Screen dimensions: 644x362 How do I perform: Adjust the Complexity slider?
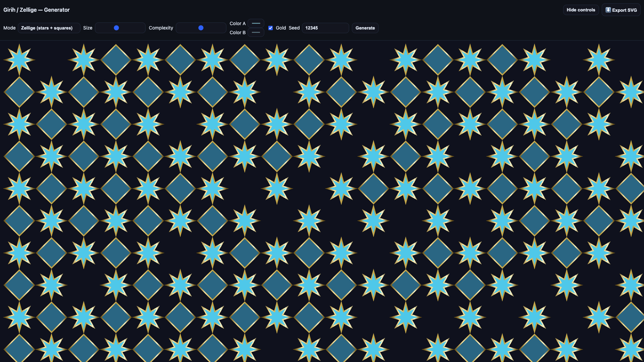201,28
